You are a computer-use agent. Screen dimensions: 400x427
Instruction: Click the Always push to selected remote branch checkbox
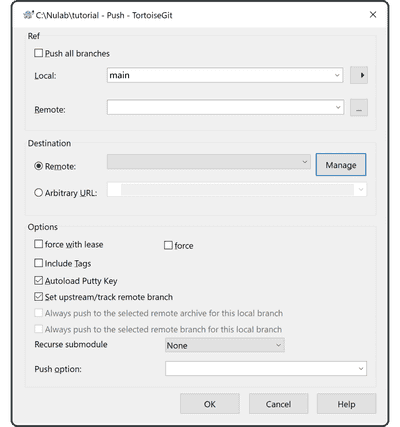click(x=39, y=329)
